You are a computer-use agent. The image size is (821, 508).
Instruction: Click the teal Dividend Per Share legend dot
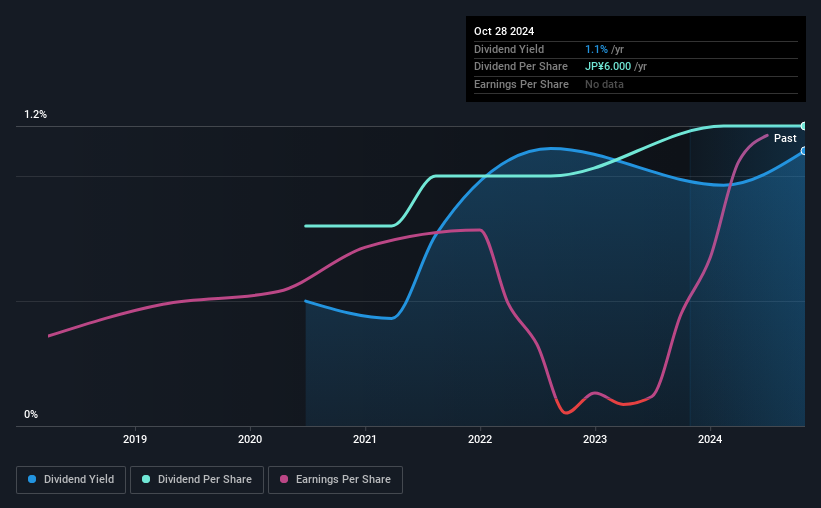(x=146, y=479)
